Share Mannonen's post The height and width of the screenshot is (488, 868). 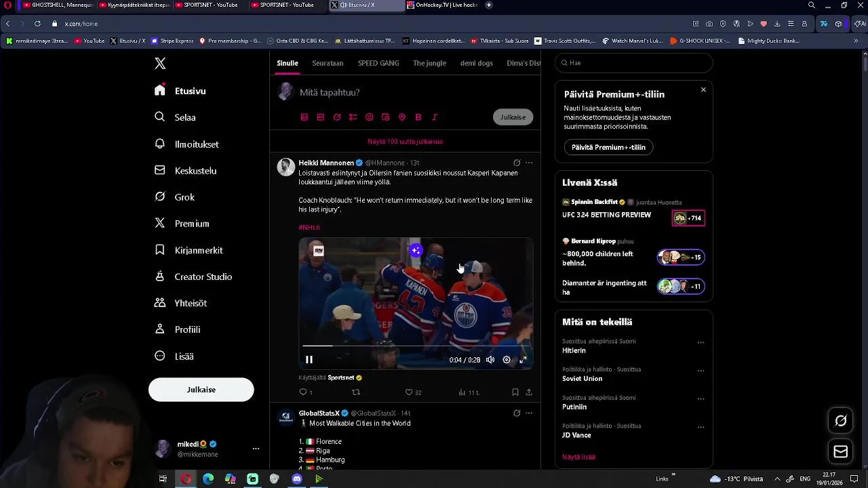click(x=529, y=392)
